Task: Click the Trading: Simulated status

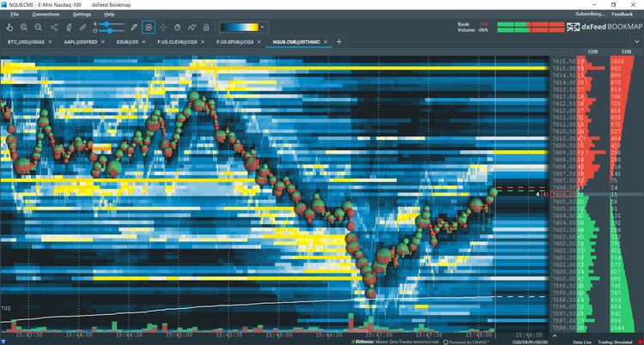Action: tap(617, 342)
